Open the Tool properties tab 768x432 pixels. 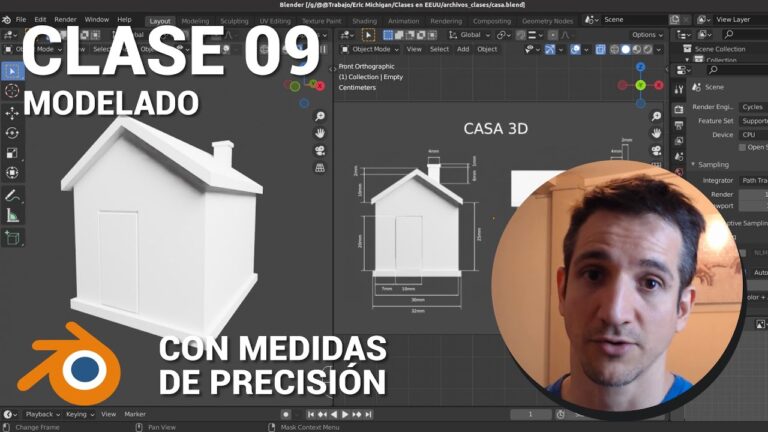click(679, 90)
